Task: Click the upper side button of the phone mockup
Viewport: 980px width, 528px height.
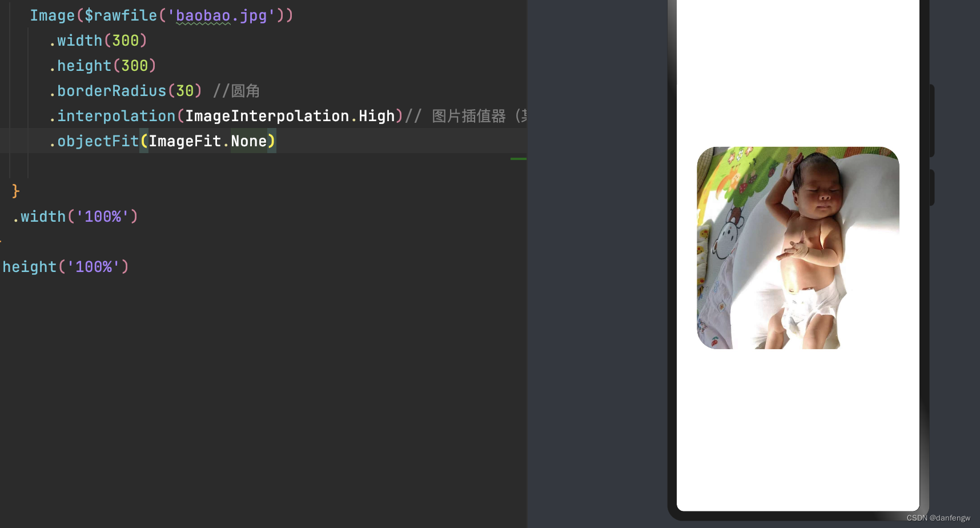Action: (x=932, y=120)
